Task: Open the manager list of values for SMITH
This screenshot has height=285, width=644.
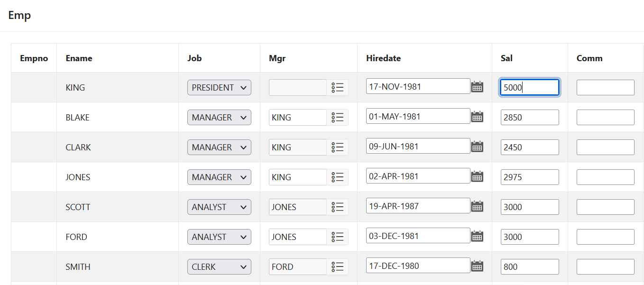Action: point(338,267)
